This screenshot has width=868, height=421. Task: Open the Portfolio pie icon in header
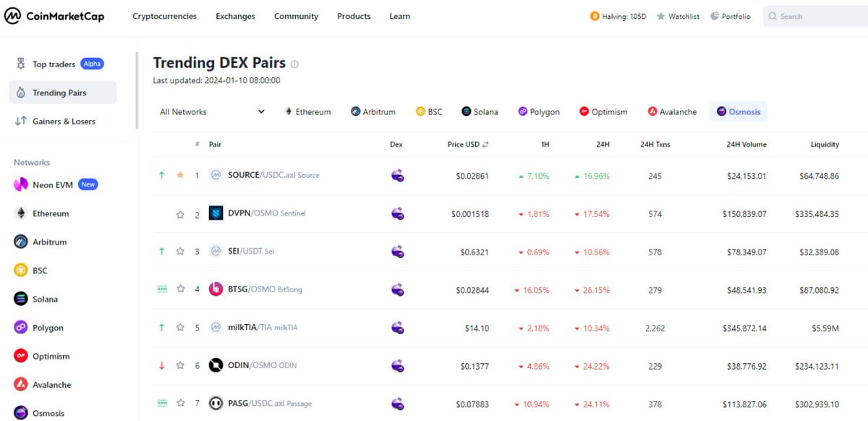coord(715,16)
